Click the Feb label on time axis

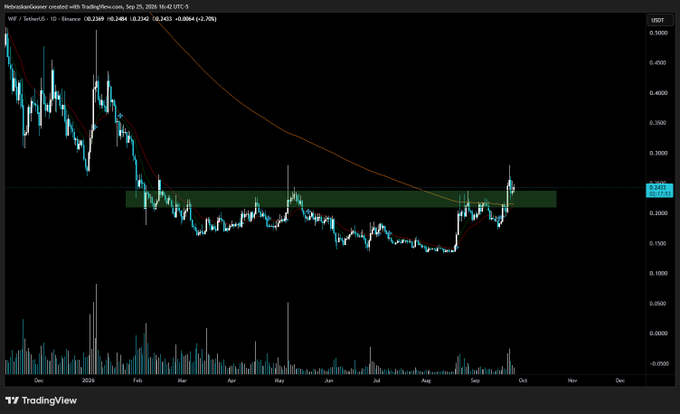point(137,381)
